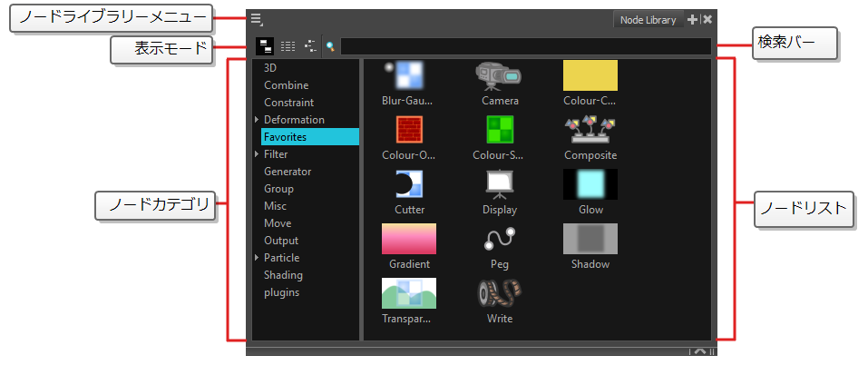The image size is (868, 365).
Task: Choose the Cutter node icon
Action: [409, 184]
